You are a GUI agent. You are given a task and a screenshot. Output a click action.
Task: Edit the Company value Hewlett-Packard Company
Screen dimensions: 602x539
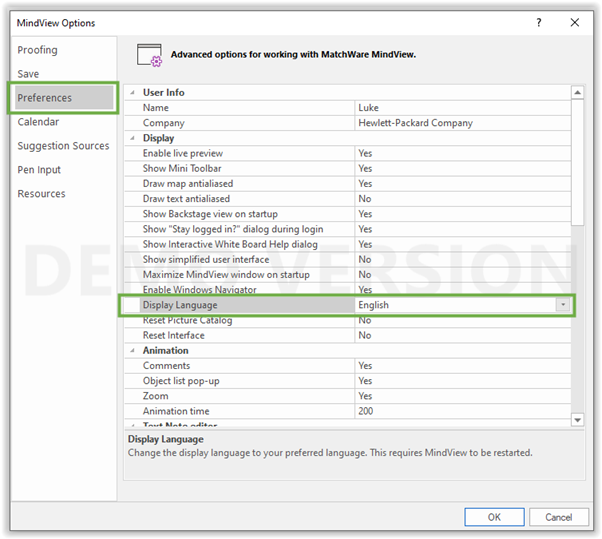coord(463,123)
